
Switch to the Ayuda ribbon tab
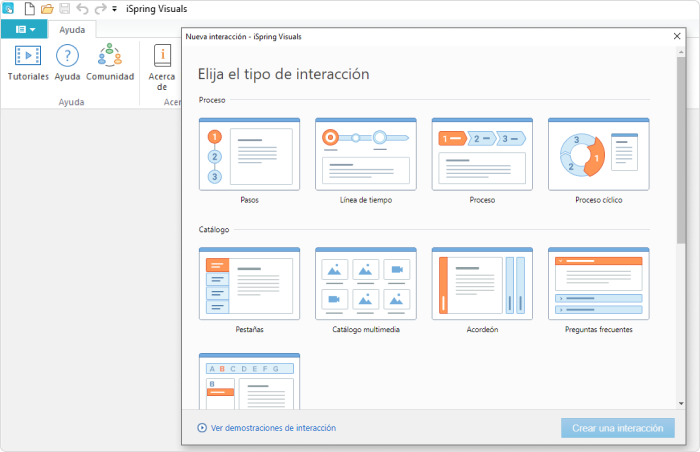[72, 30]
